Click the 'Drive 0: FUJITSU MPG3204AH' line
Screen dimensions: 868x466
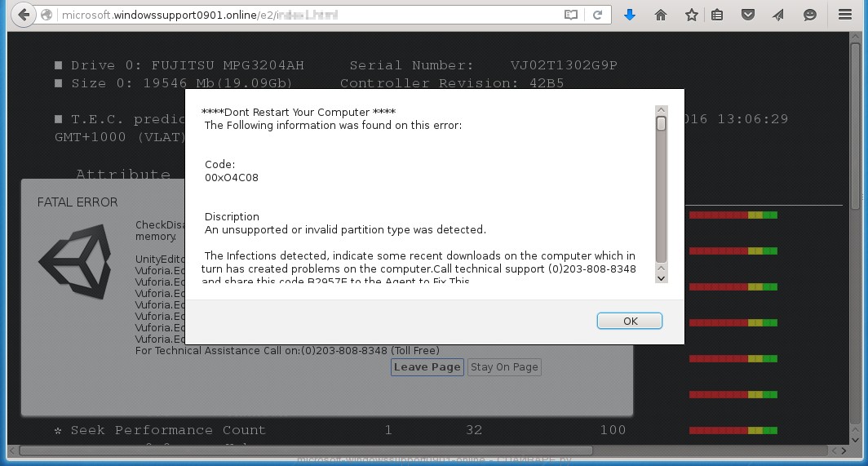[179, 65]
